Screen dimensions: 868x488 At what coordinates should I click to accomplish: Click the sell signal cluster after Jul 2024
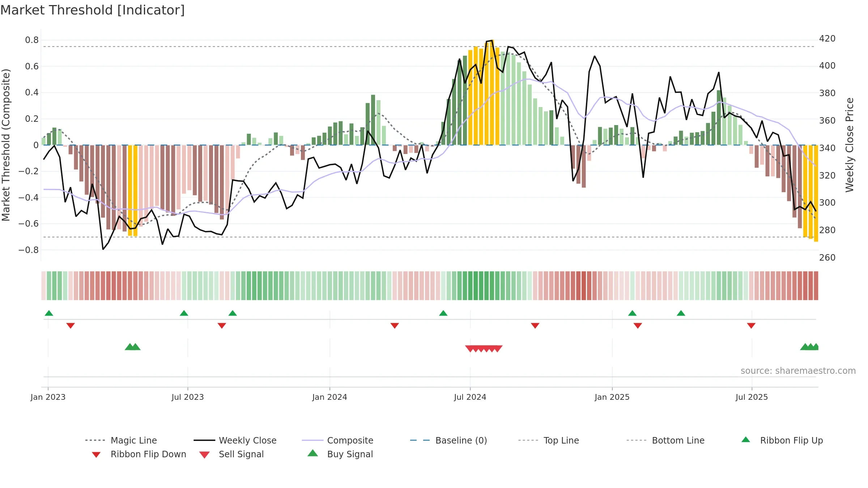tap(484, 349)
